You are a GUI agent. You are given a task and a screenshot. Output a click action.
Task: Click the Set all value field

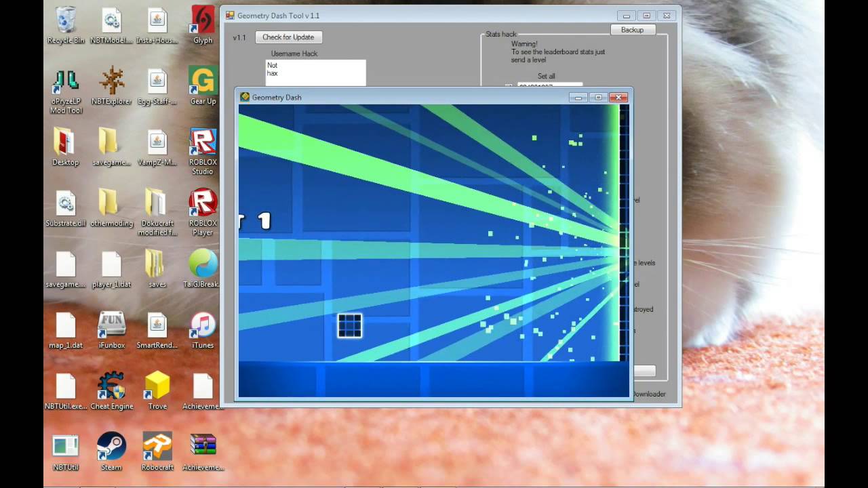pos(550,86)
